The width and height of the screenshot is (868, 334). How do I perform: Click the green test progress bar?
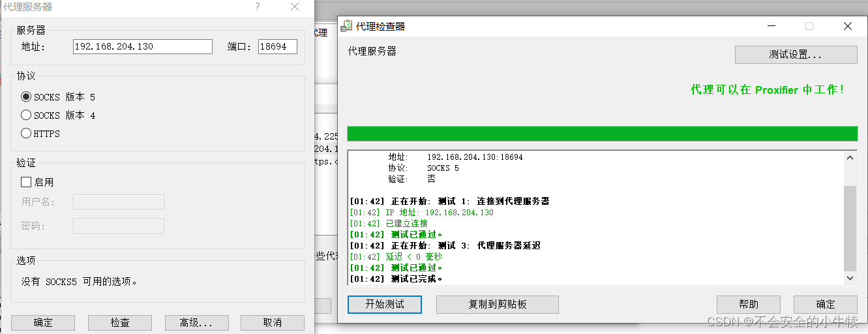pyautogui.click(x=602, y=134)
